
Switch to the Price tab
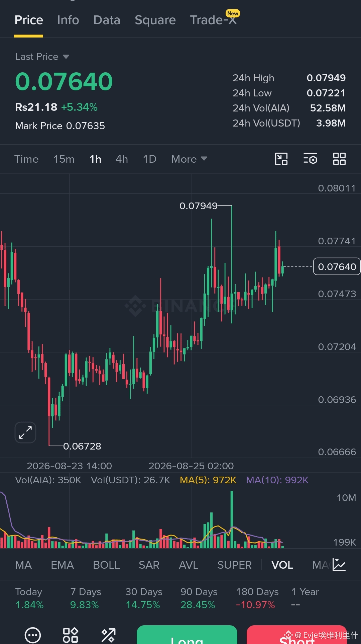[x=29, y=20]
